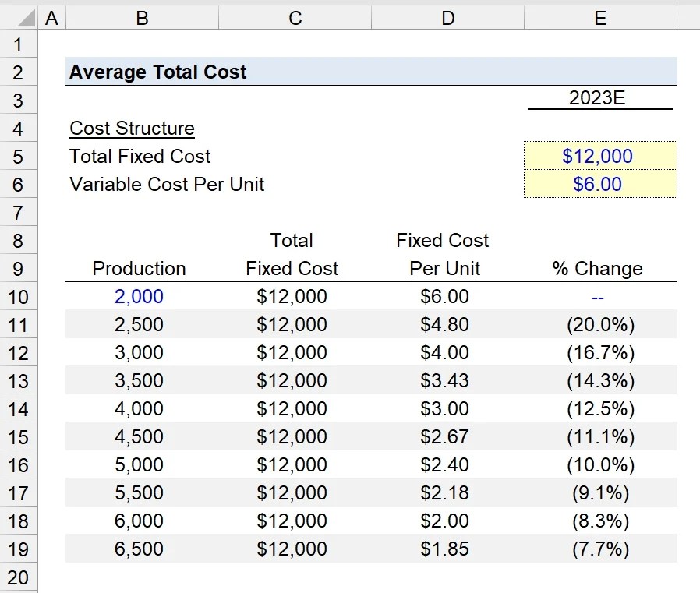Image resolution: width=700 pixels, height=593 pixels.
Task: Select row 10 header
Action: pyautogui.click(x=18, y=297)
